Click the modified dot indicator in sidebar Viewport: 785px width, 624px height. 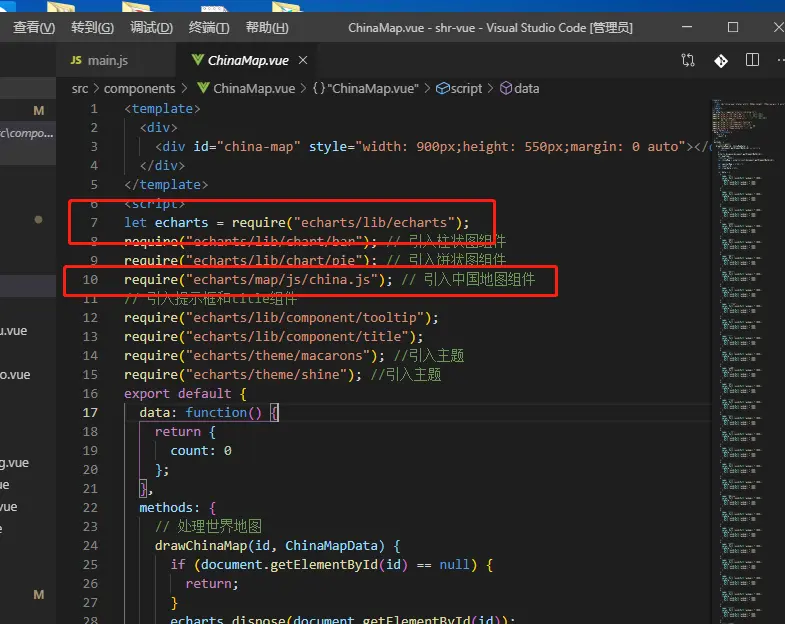[x=38, y=219]
